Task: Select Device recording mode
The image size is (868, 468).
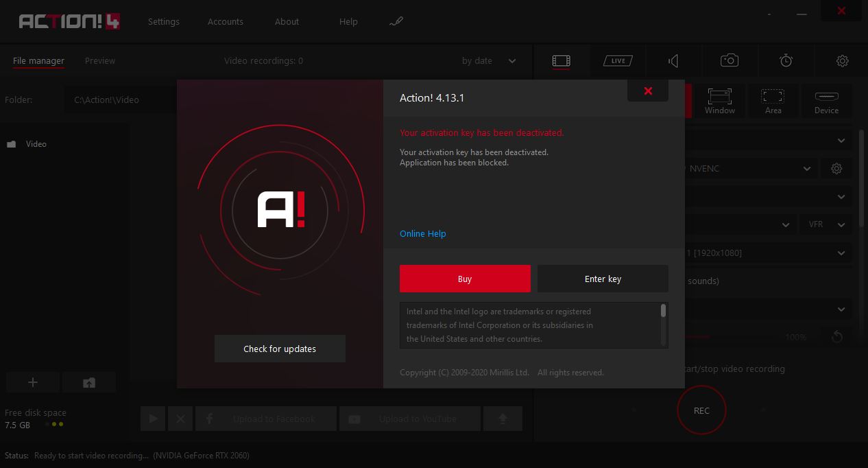Action: click(x=826, y=102)
